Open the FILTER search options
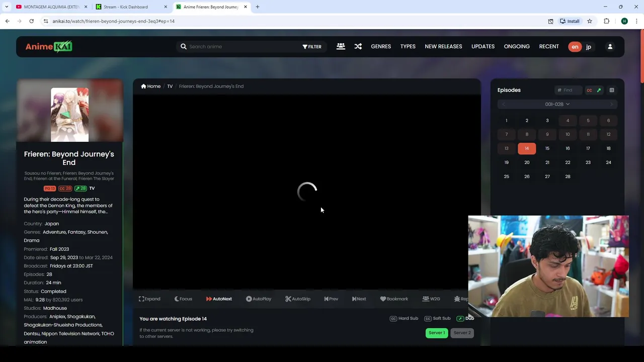 pyautogui.click(x=312, y=47)
